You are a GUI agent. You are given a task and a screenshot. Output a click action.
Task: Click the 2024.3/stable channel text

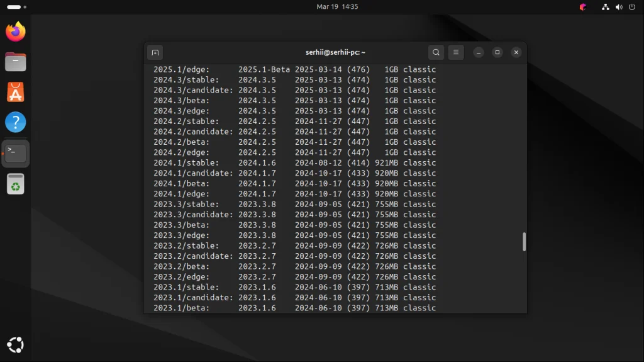tap(186, 80)
